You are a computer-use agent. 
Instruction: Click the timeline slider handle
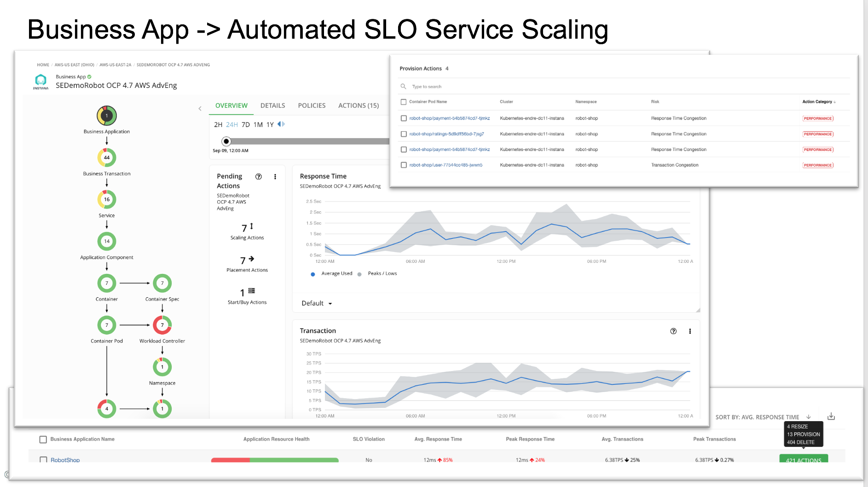click(226, 141)
